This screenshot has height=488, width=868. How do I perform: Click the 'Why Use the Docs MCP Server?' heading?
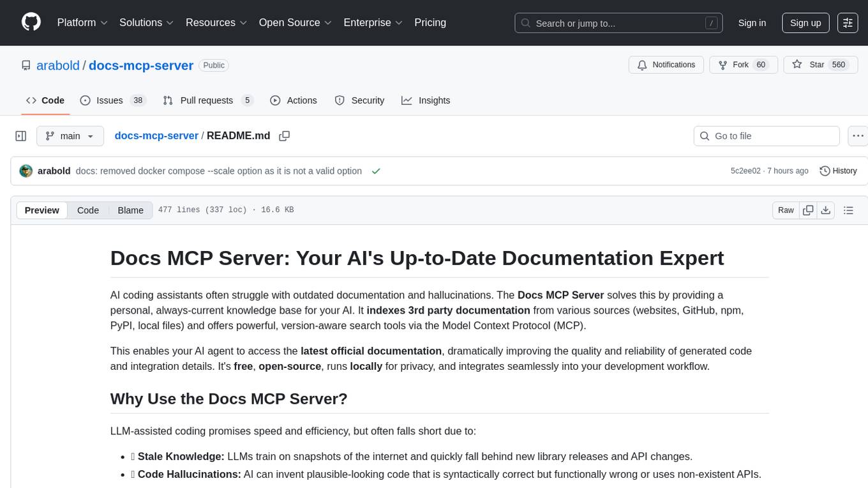[x=229, y=399]
